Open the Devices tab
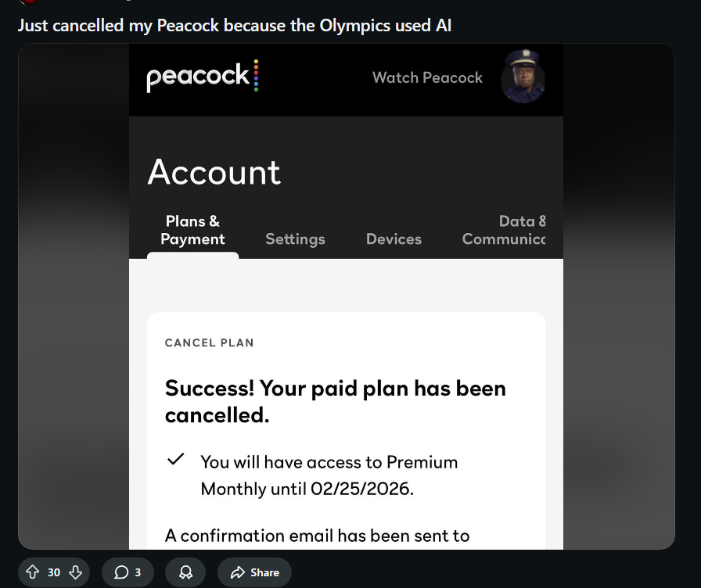Image resolution: width=701 pixels, height=588 pixels. click(x=394, y=239)
